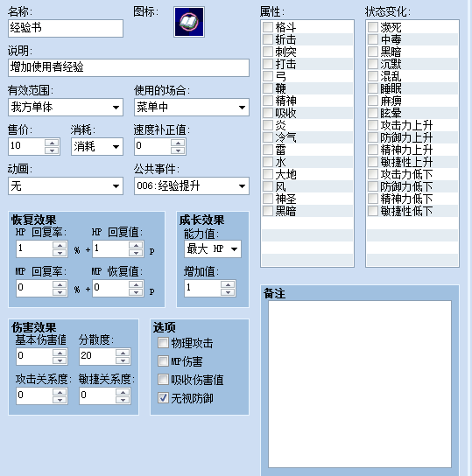472x476 pixels.
Task: Check the 格斗 attribute box
Action: 268,27
